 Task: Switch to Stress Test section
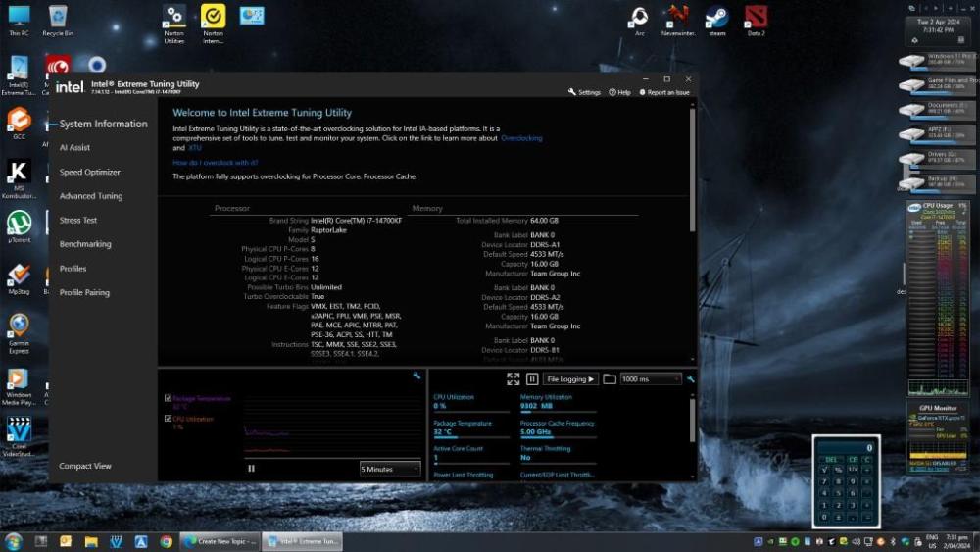point(78,220)
